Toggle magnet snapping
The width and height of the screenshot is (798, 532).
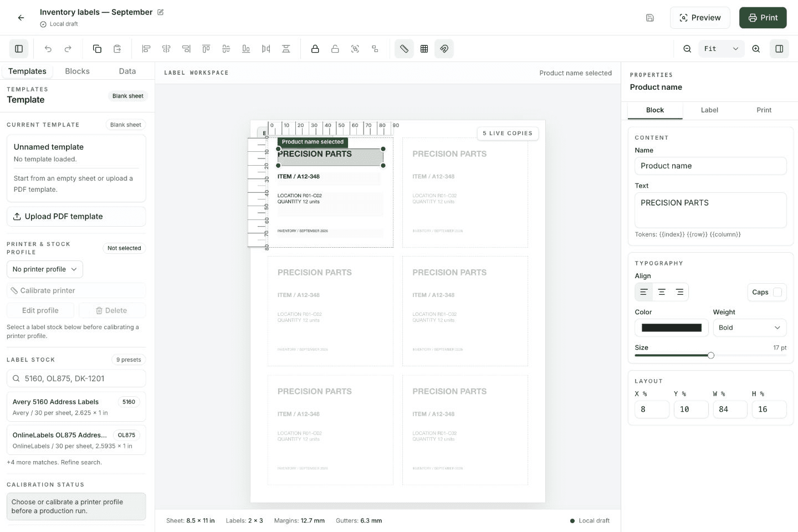pyautogui.click(x=444, y=49)
